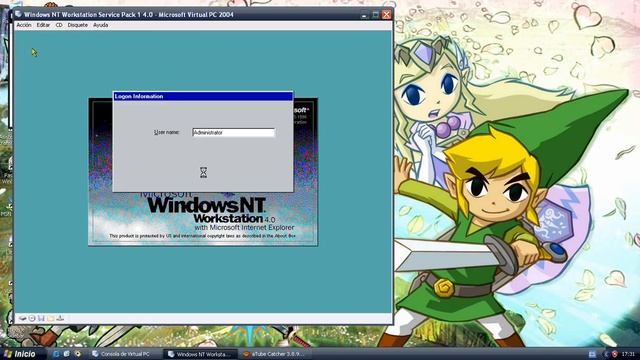640x360 pixels.
Task: Click third quick launch icon in taskbar
Action: coord(77,354)
